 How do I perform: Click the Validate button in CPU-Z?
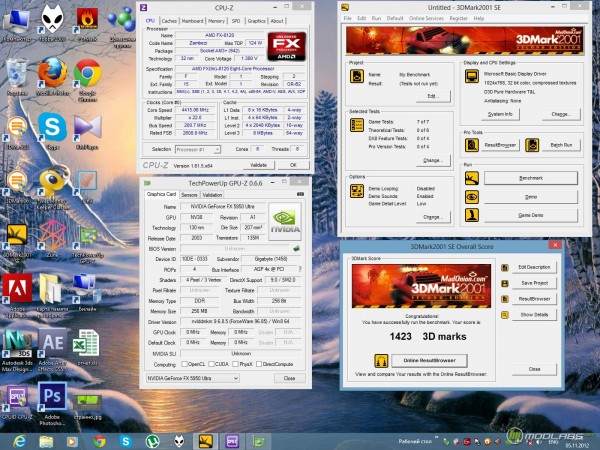pyautogui.click(x=258, y=165)
